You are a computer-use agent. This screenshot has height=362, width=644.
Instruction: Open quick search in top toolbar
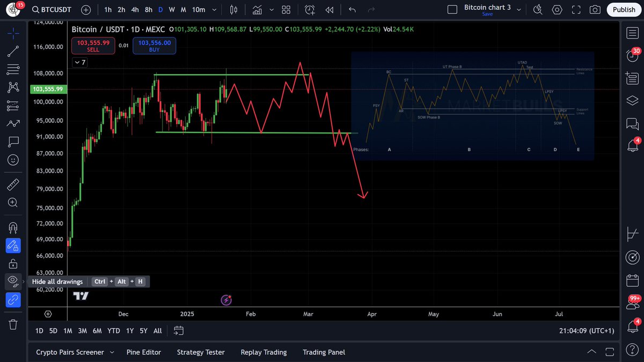(538, 10)
